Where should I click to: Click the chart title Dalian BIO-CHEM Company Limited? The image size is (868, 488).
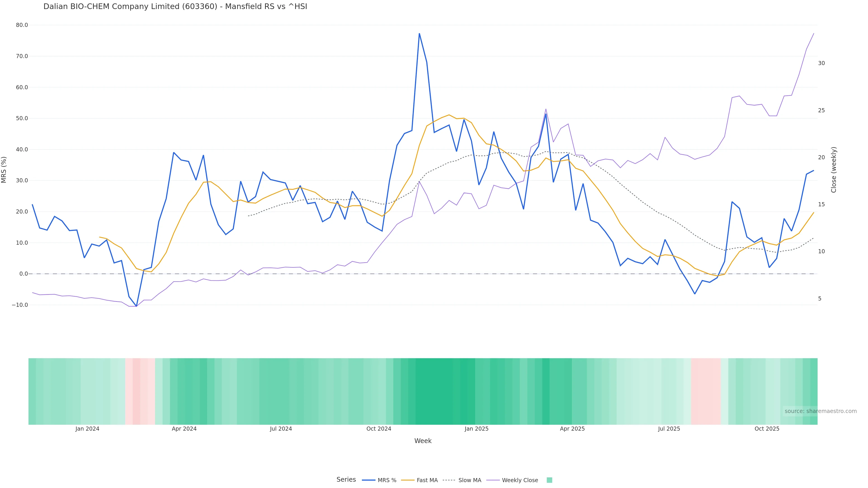point(175,6)
